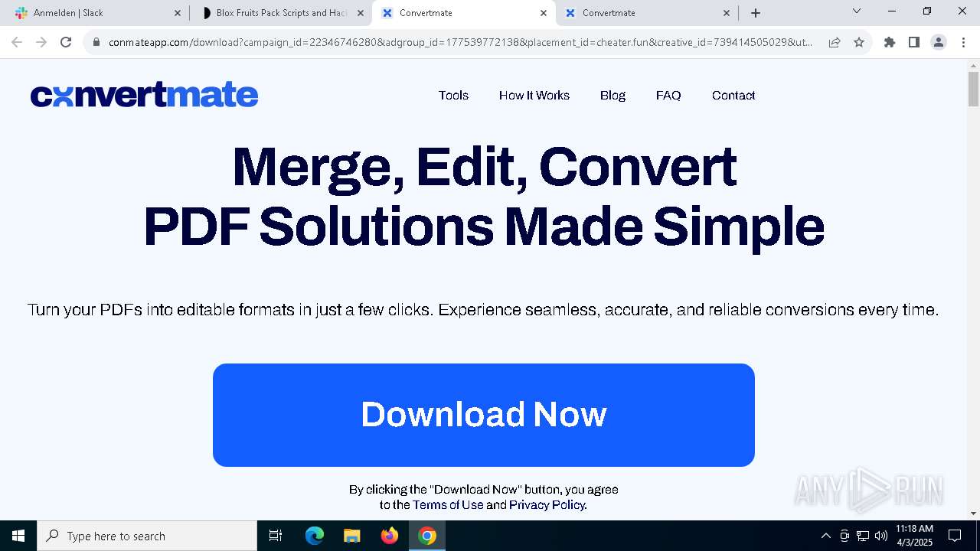Open the Privacy Policy link
980x551 pixels.
[547, 505]
